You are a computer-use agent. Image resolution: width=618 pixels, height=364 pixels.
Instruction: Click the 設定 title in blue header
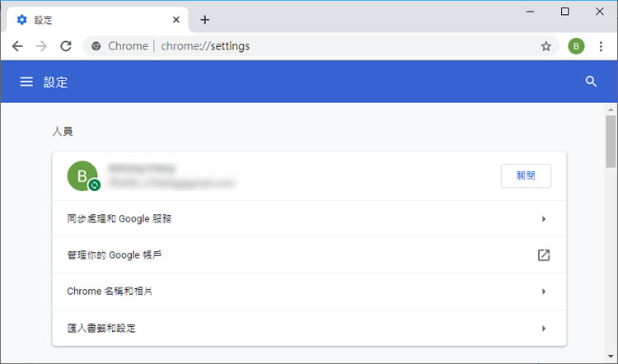(55, 82)
